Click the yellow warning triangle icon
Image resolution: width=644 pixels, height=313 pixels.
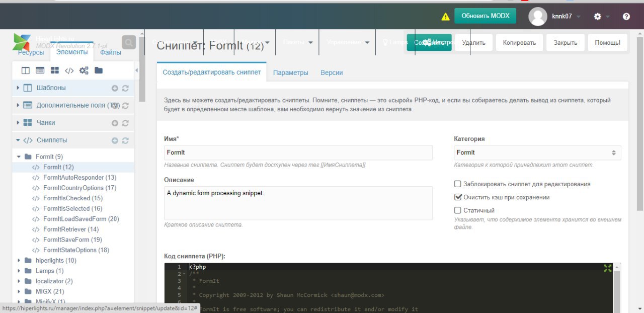[445, 17]
